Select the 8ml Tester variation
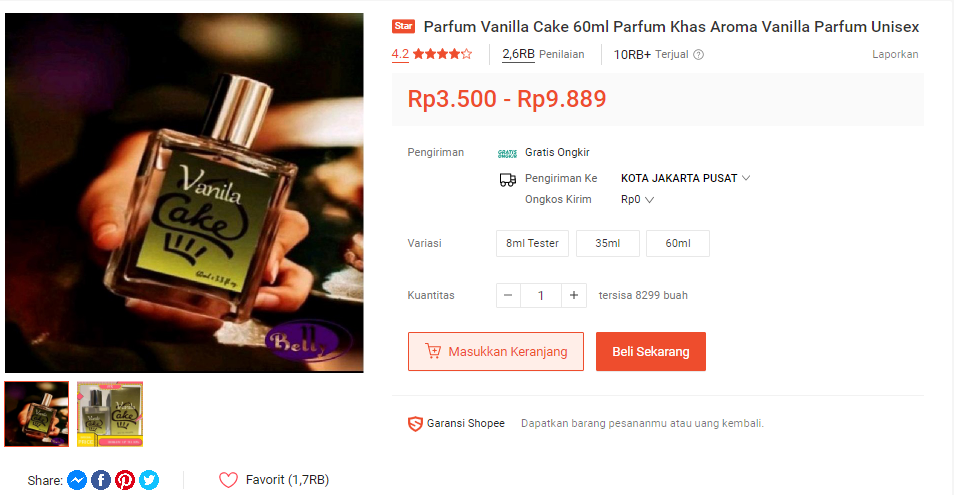 tap(532, 243)
